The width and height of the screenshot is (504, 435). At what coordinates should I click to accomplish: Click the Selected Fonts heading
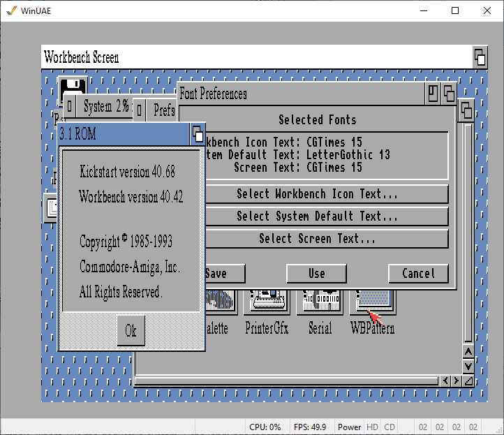coord(317,120)
